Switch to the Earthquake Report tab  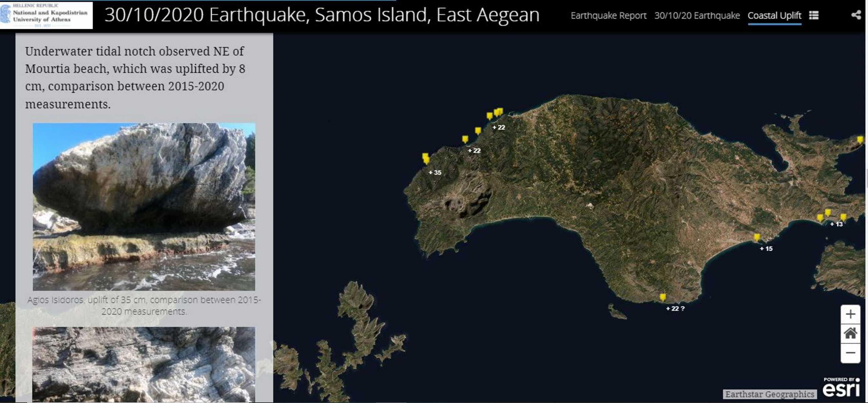(x=608, y=16)
